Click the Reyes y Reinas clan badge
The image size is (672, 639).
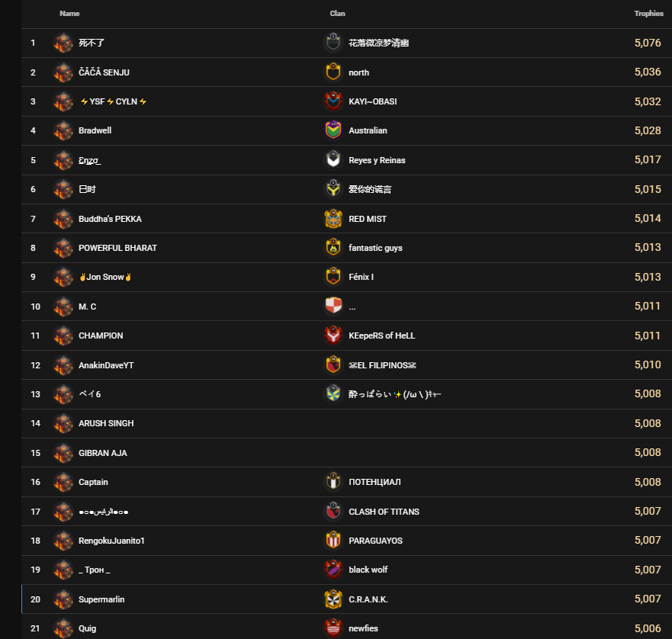333,160
